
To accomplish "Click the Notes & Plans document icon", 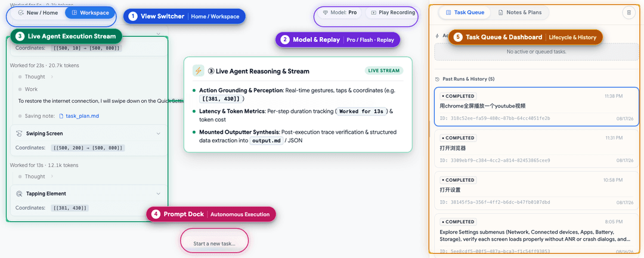I will pyautogui.click(x=501, y=13).
